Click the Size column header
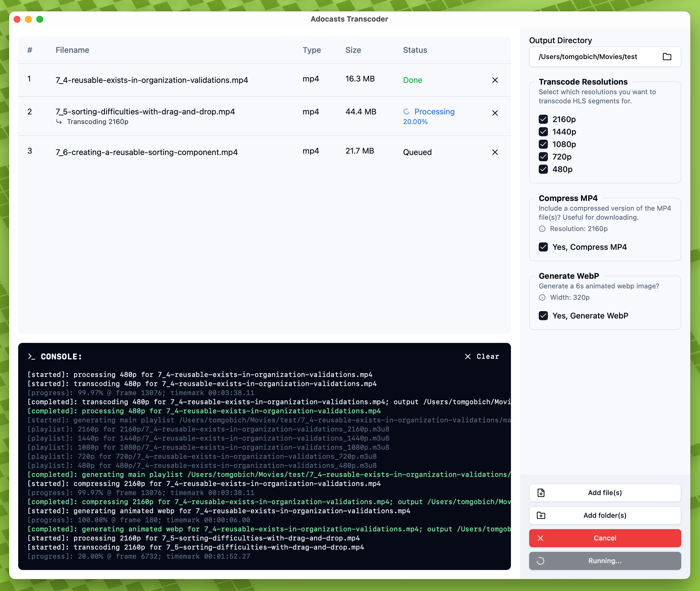Screen dimensions: 700x591 click(353, 50)
